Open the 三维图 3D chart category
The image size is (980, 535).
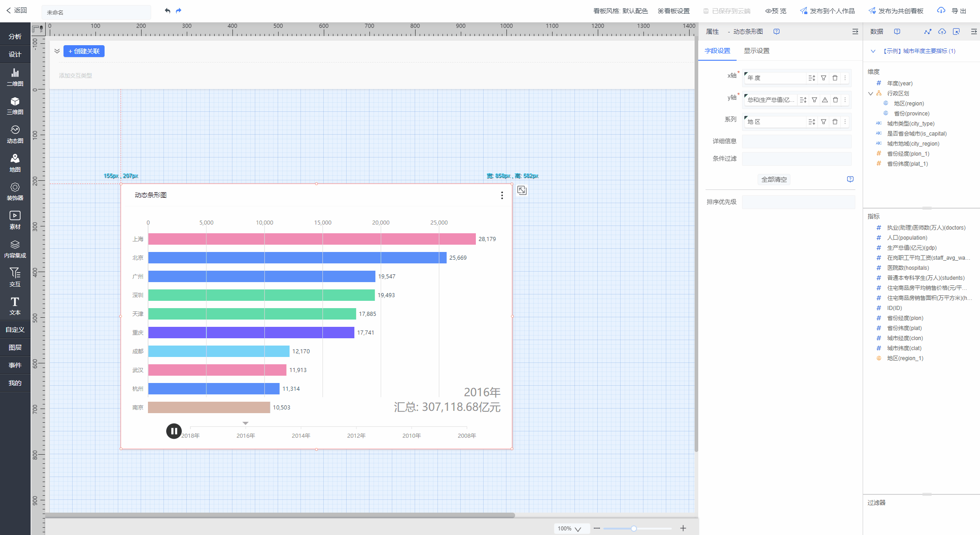pos(15,105)
